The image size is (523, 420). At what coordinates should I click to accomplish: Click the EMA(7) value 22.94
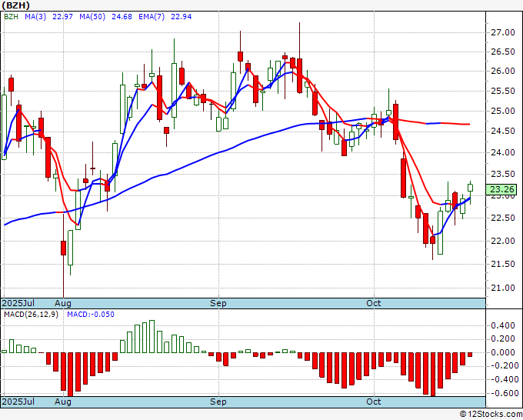coord(181,17)
